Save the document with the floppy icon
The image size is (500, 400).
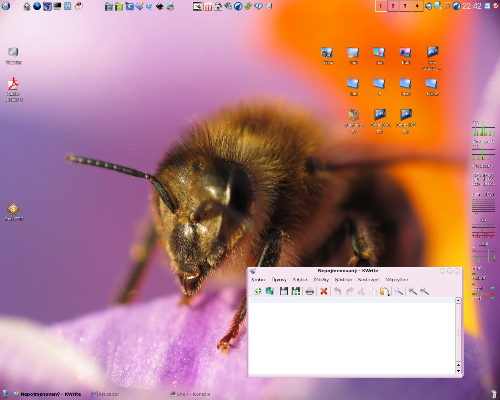point(284,291)
